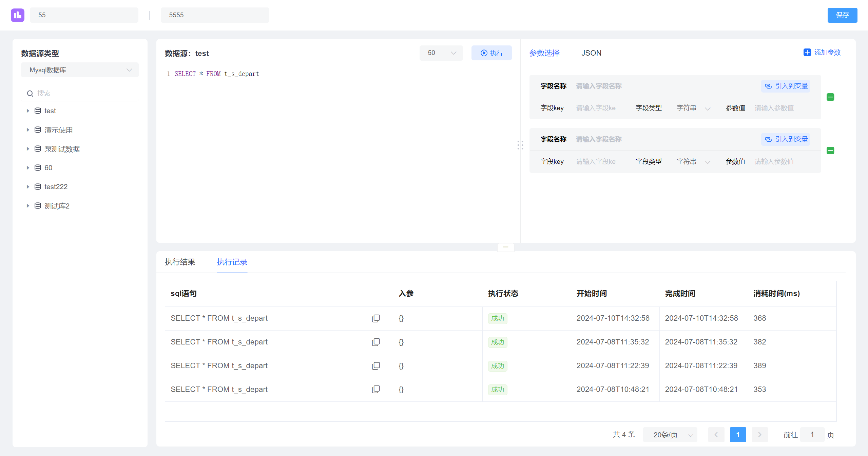Go to the previous page arrow
Screen dimensions: 868x456
tap(716, 435)
